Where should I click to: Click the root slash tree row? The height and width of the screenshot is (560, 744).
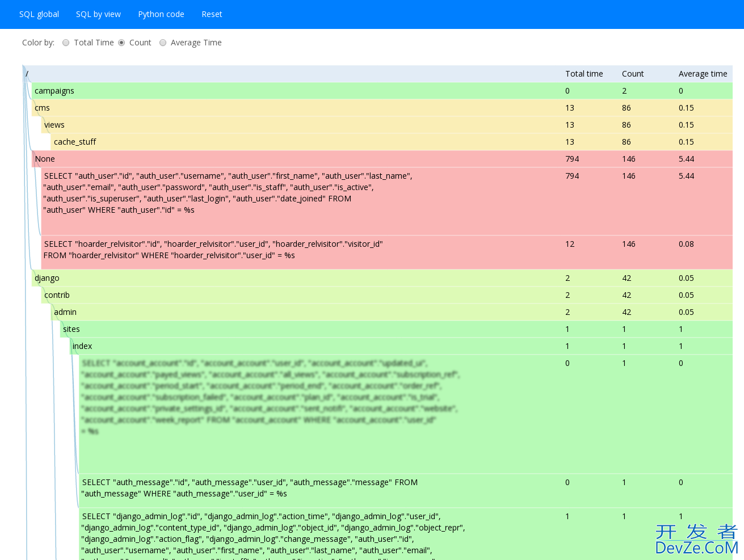(x=377, y=74)
